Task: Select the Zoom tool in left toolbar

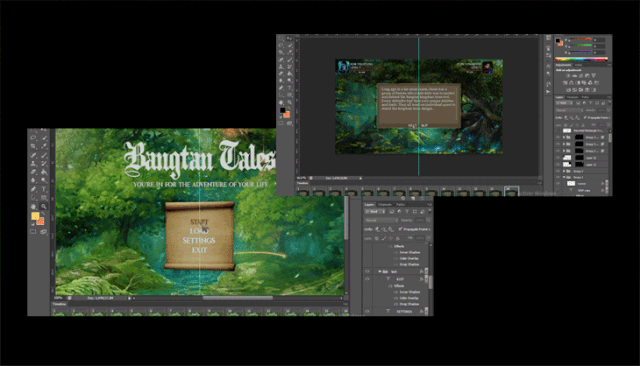Action: click(x=44, y=206)
